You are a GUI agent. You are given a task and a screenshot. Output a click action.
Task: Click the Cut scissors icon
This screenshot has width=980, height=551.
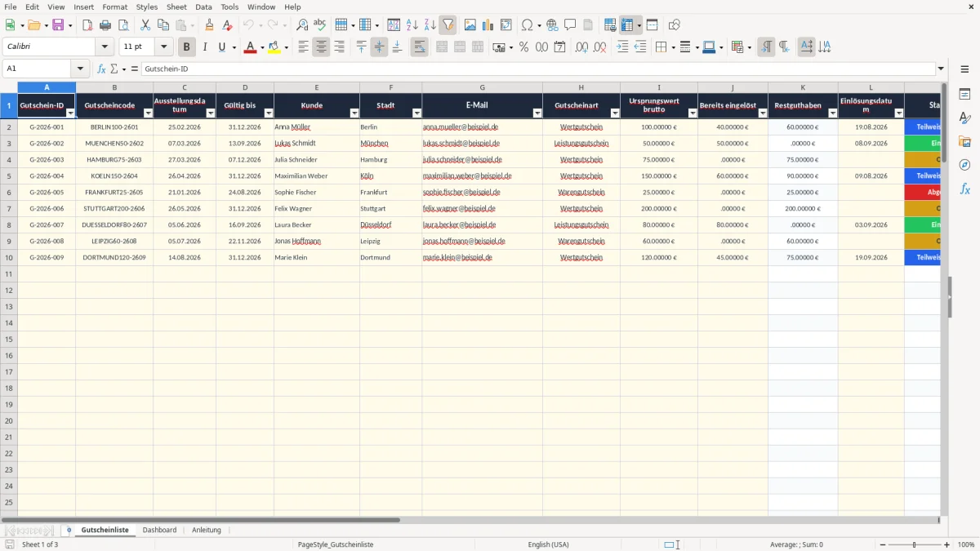click(x=145, y=25)
